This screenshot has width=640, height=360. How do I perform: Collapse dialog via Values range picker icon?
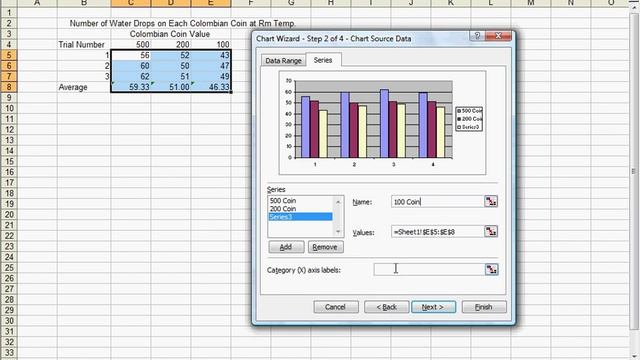pyautogui.click(x=491, y=231)
